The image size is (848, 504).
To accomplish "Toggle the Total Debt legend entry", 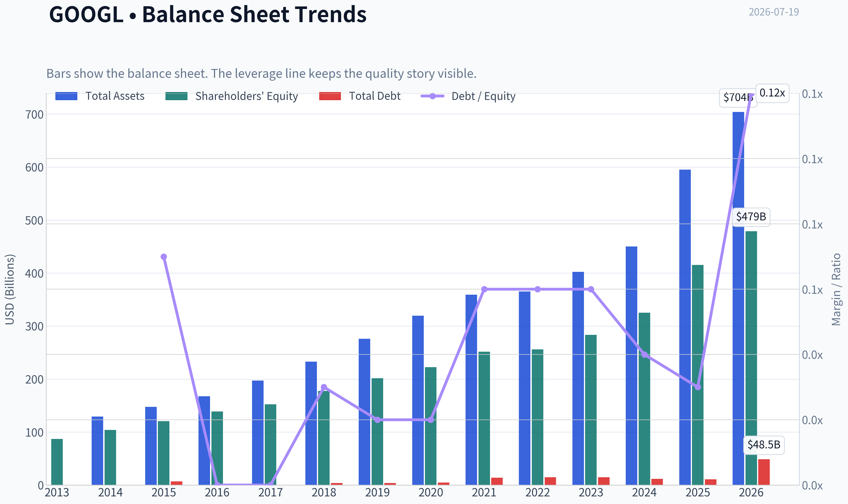I will point(360,96).
